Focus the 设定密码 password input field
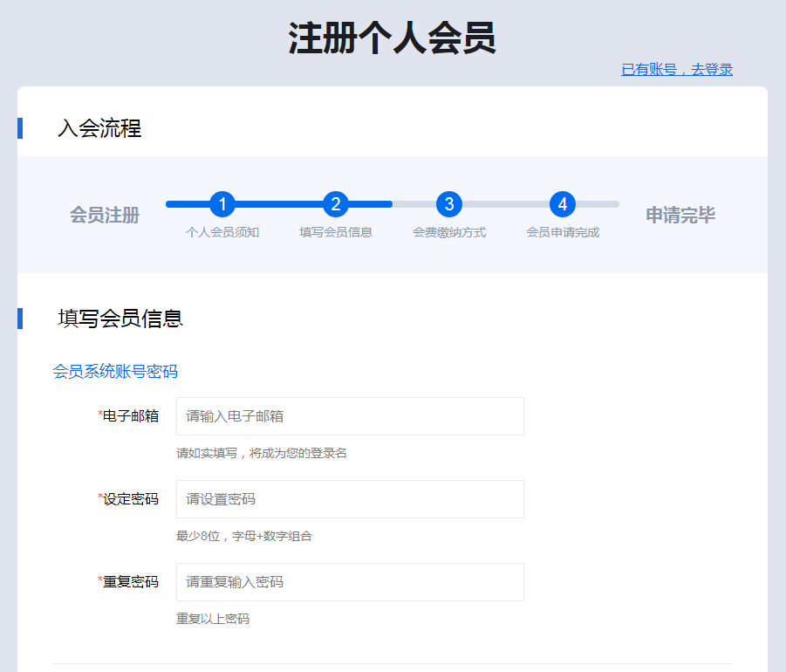Viewport: 786px width, 672px height. [x=349, y=498]
